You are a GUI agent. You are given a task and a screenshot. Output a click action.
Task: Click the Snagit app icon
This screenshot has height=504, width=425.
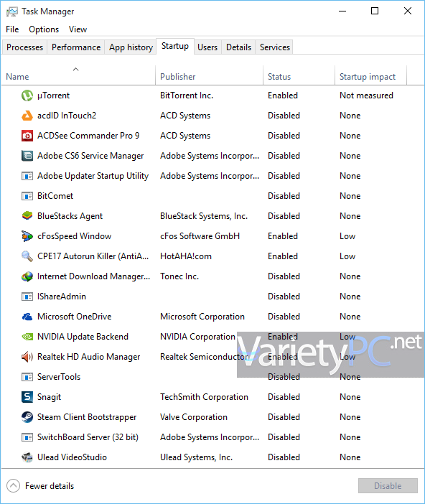click(x=27, y=397)
